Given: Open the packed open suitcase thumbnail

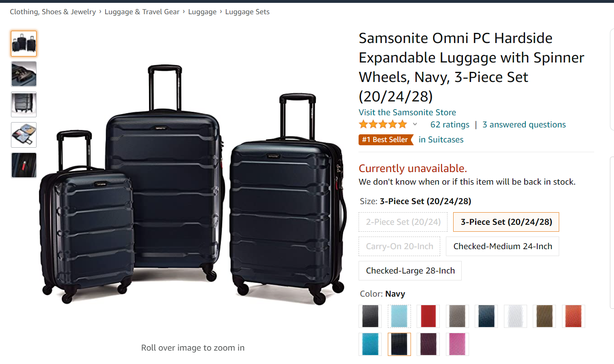Looking at the screenshot, I should (x=24, y=135).
